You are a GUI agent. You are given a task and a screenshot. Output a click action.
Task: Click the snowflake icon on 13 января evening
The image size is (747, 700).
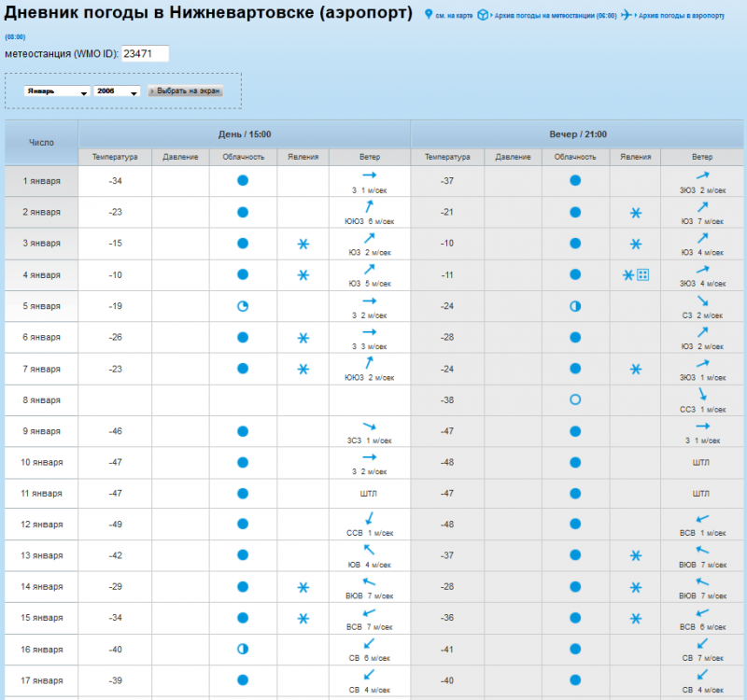coord(635,555)
